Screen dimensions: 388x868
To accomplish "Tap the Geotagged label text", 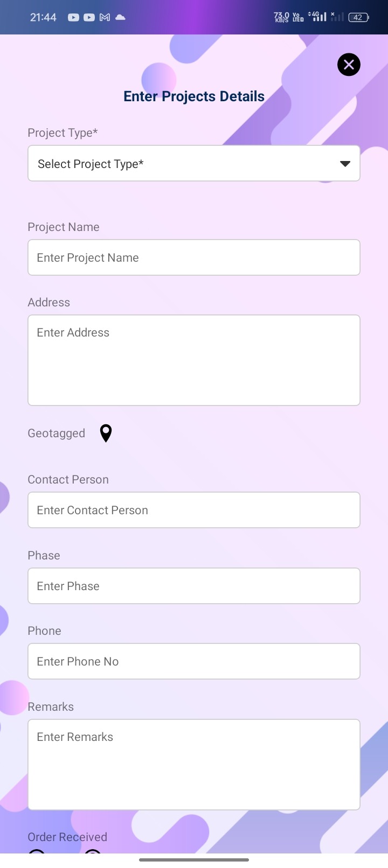I will point(57,433).
